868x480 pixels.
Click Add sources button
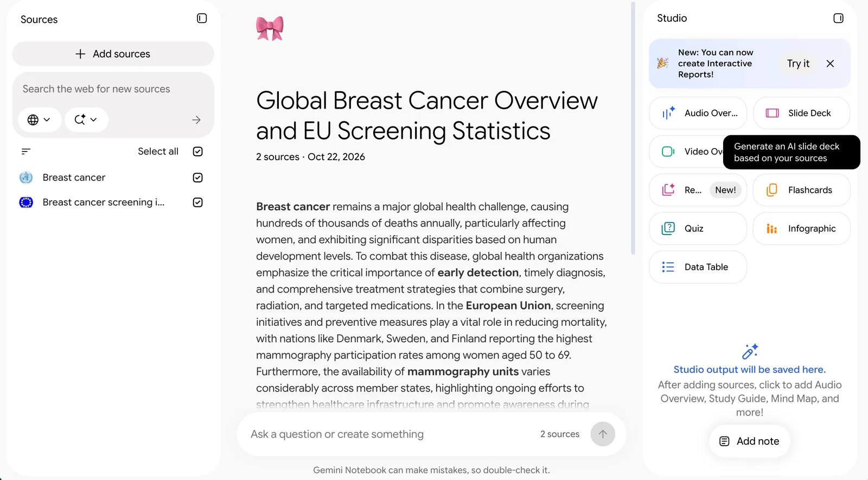(x=113, y=54)
